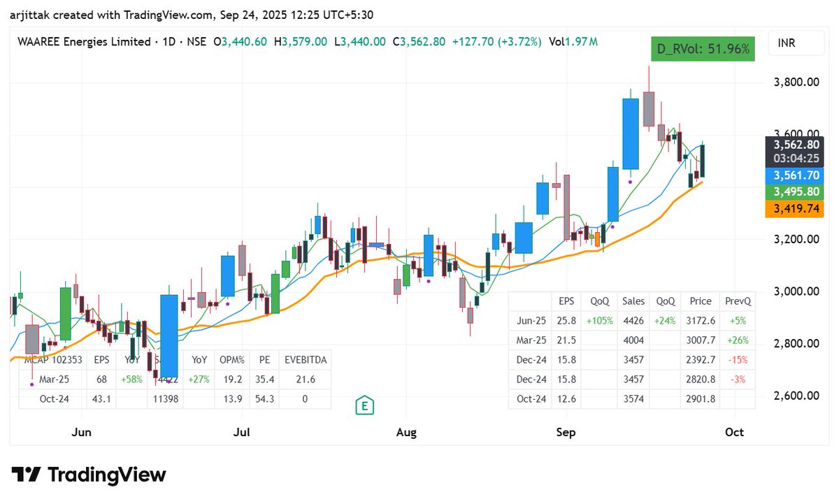
Task: Click the OPM% column header
Action: (x=231, y=360)
